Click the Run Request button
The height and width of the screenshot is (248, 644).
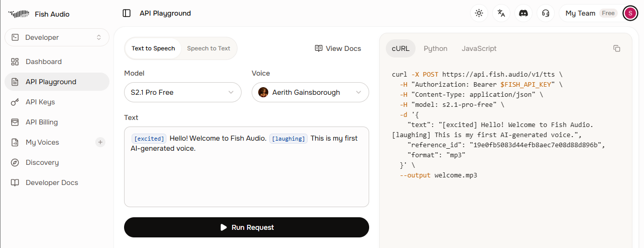(247, 227)
